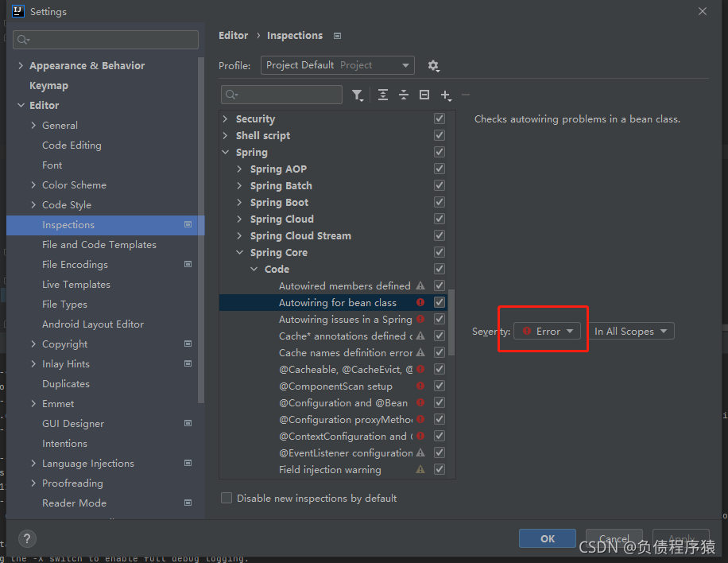Image resolution: width=728 pixels, height=563 pixels.
Task: Expand Appearance & Behavior in sidebar
Action: pyautogui.click(x=21, y=65)
